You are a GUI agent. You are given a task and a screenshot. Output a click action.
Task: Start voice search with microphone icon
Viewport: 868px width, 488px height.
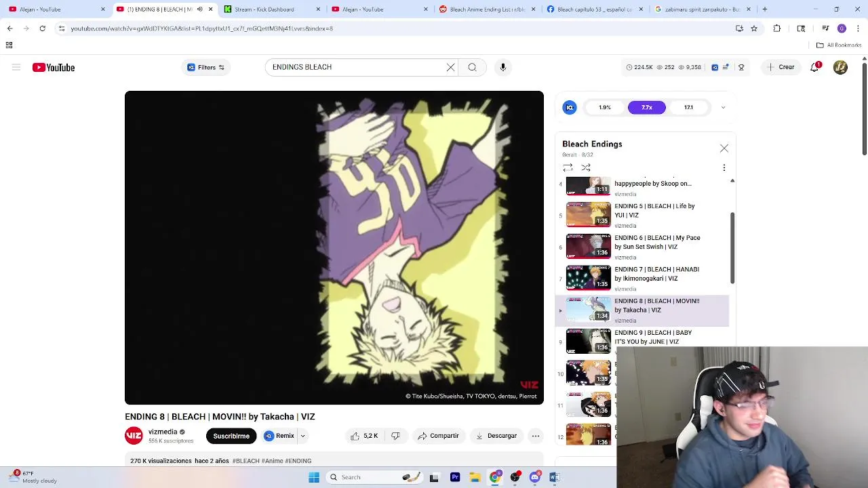pyautogui.click(x=503, y=67)
